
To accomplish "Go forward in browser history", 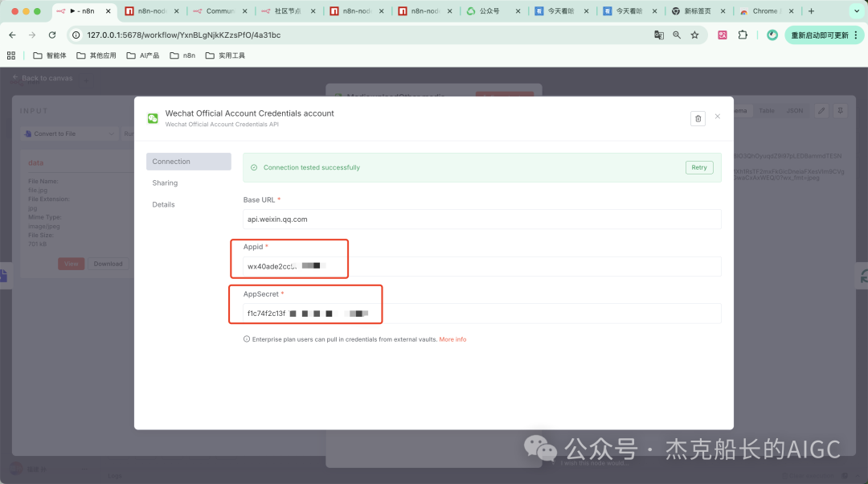I will [x=32, y=35].
